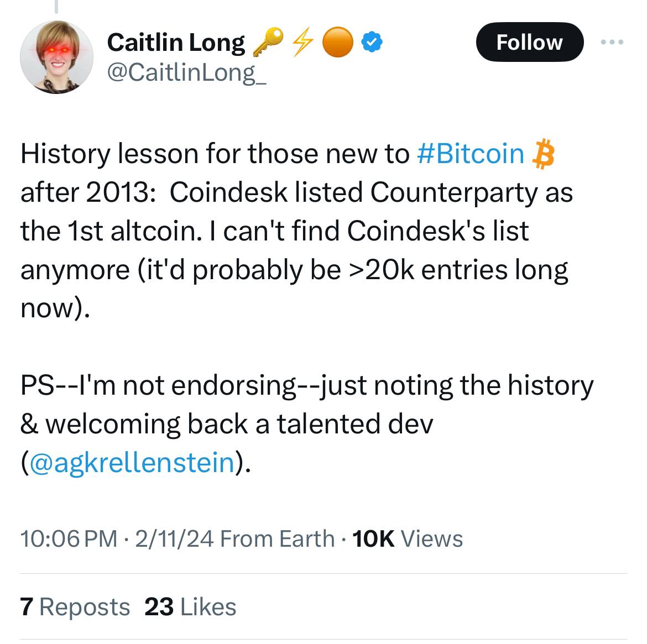Screen dimensions: 647x644
Task: Click the blue verified badge
Action: [372, 42]
